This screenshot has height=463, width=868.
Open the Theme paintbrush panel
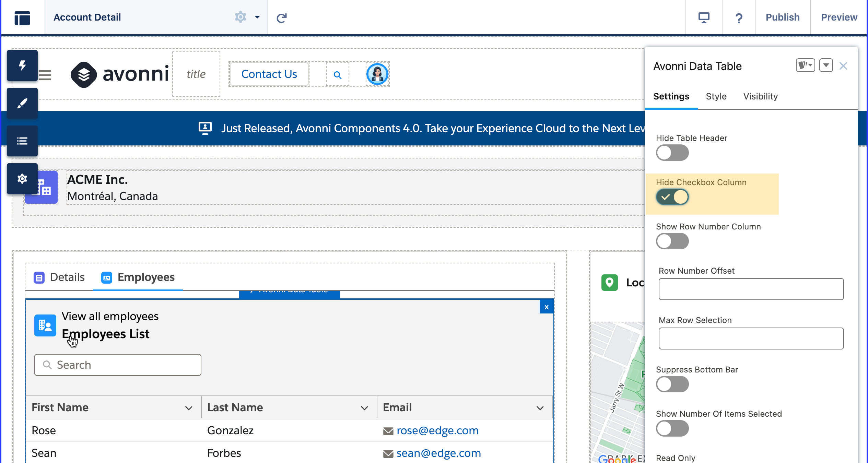22,103
